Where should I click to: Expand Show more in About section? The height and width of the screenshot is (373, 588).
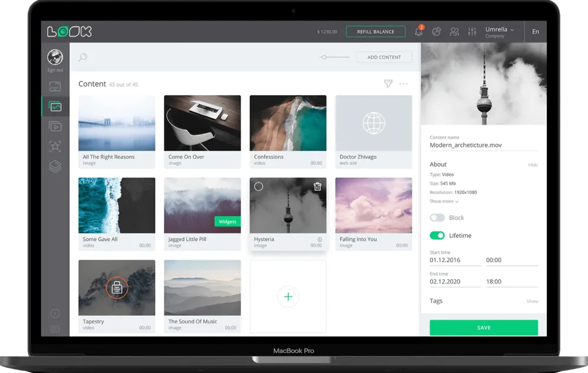click(x=444, y=201)
